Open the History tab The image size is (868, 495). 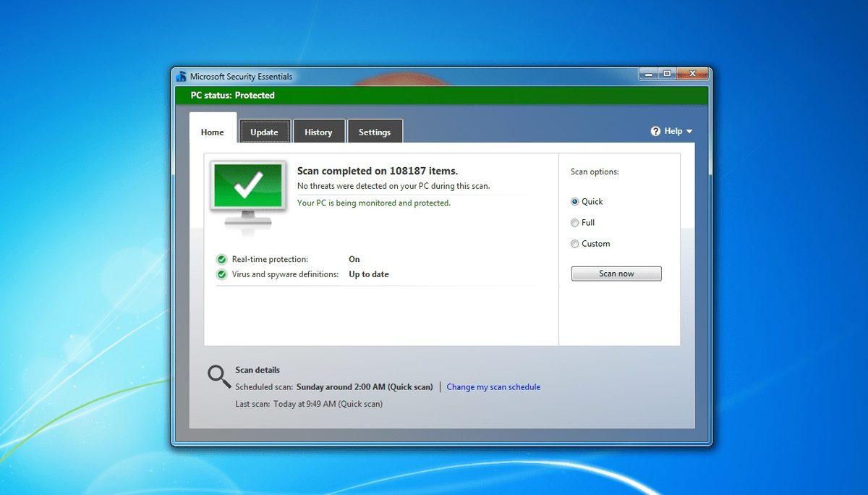pos(319,131)
